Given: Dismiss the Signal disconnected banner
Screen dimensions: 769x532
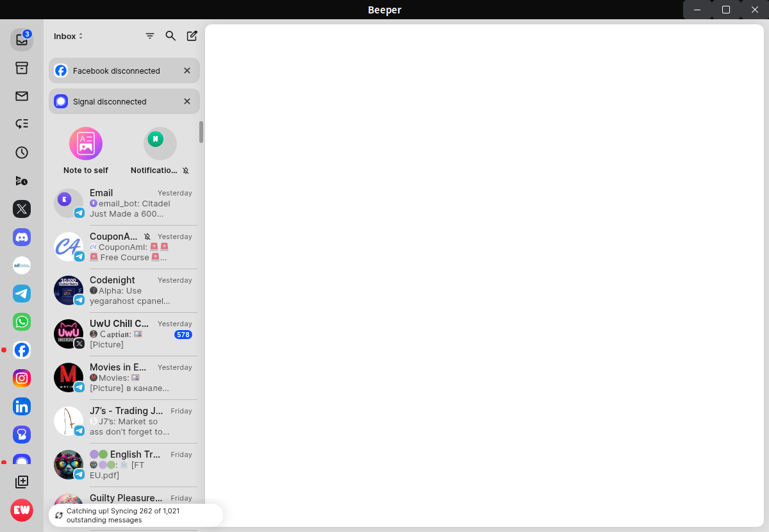Looking at the screenshot, I should (x=187, y=101).
